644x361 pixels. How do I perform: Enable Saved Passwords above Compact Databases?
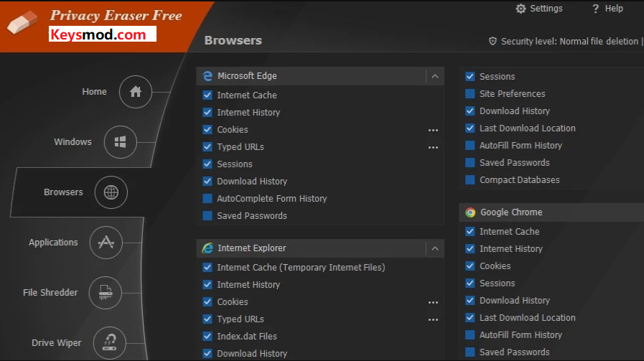click(470, 163)
